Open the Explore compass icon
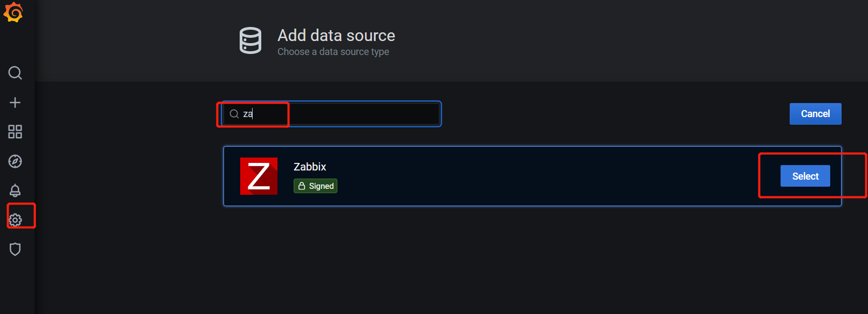The width and height of the screenshot is (868, 314). tap(15, 161)
